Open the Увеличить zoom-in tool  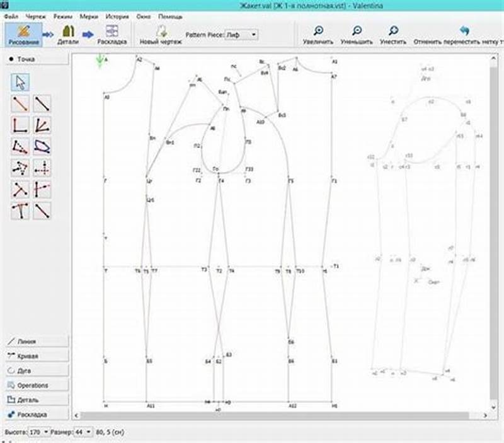pos(319,32)
